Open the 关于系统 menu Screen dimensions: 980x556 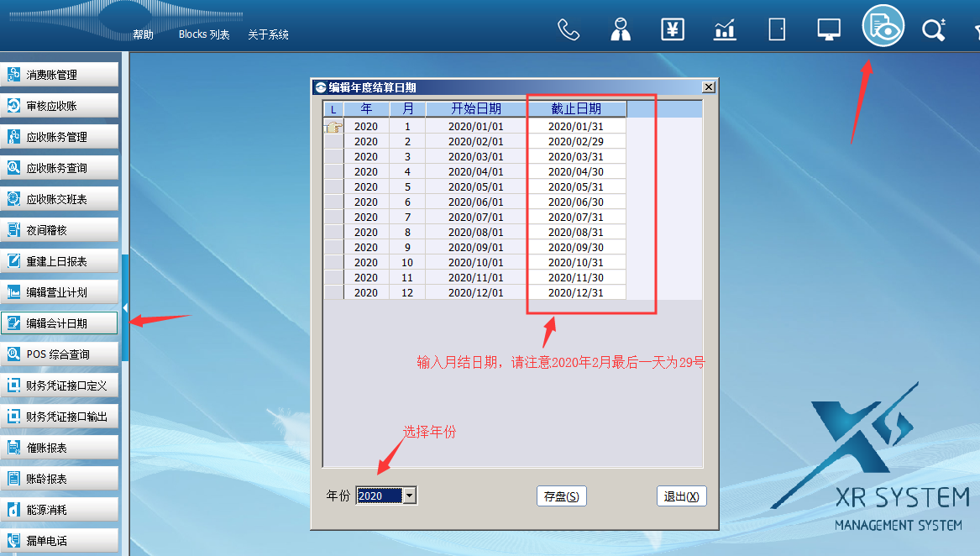(x=268, y=35)
